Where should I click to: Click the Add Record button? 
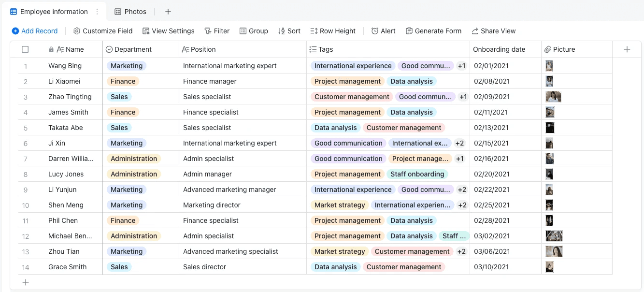(x=35, y=30)
